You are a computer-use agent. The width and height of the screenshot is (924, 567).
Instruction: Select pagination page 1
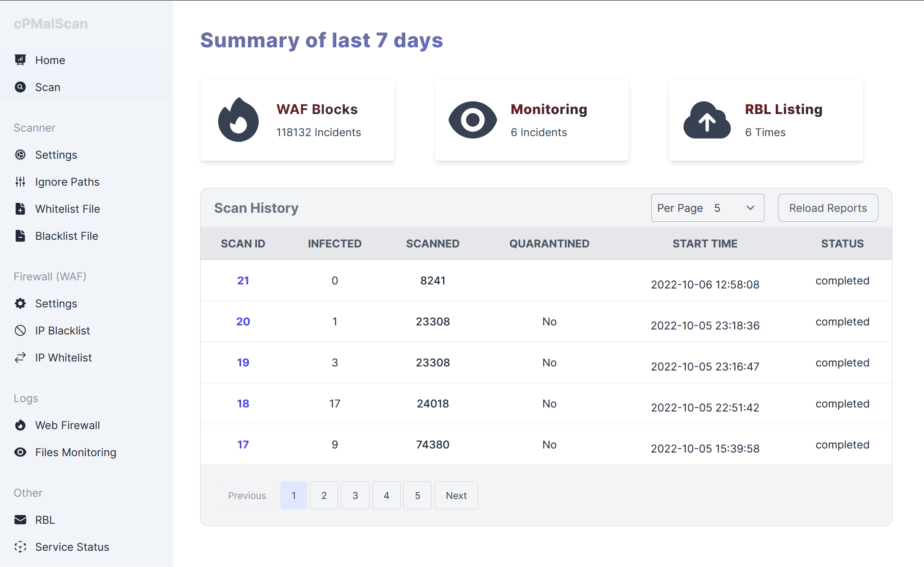pos(294,495)
